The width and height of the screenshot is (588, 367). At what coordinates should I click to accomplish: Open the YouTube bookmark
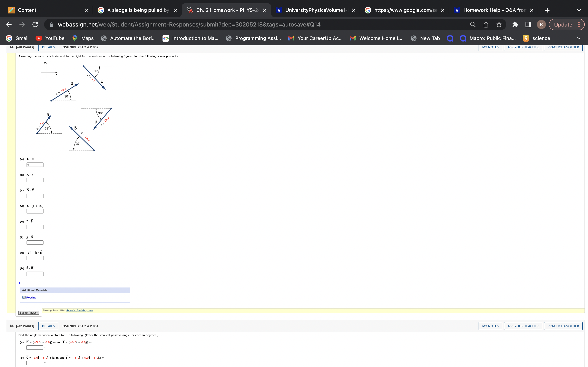[x=50, y=38]
